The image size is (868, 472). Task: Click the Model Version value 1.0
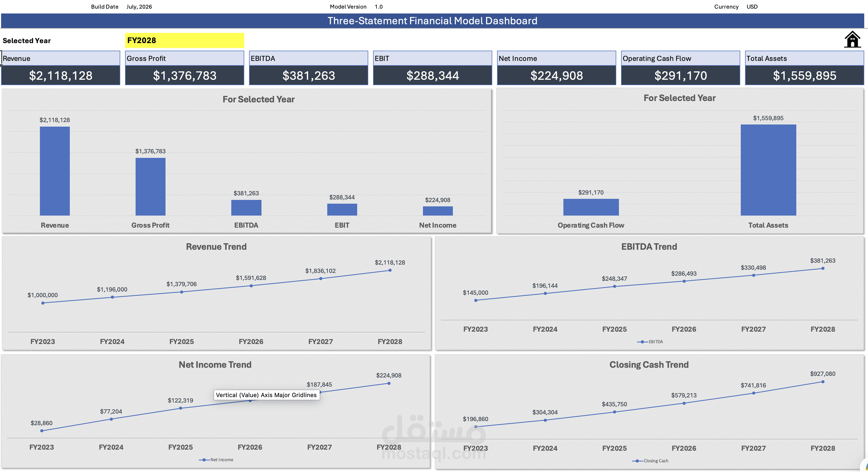tap(379, 7)
